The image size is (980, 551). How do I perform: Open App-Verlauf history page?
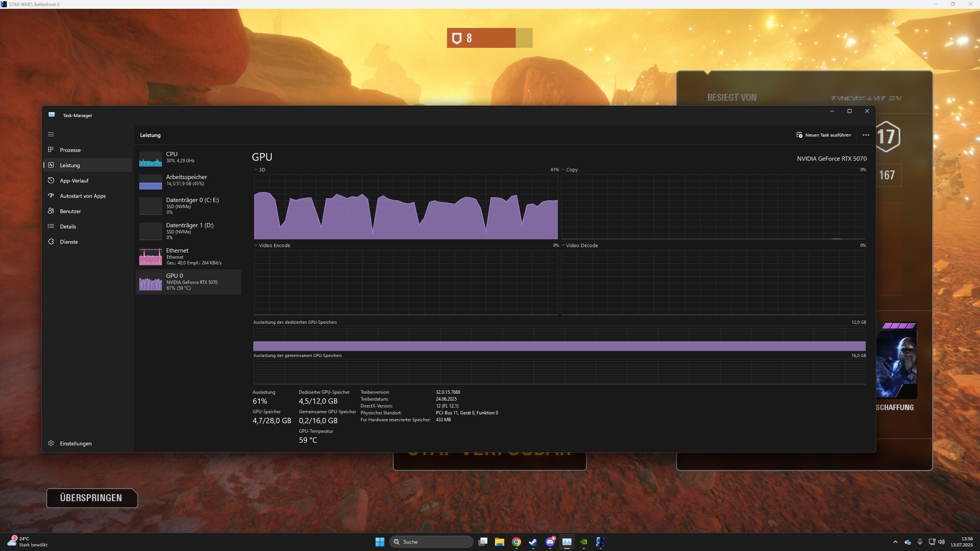pyautogui.click(x=74, y=181)
